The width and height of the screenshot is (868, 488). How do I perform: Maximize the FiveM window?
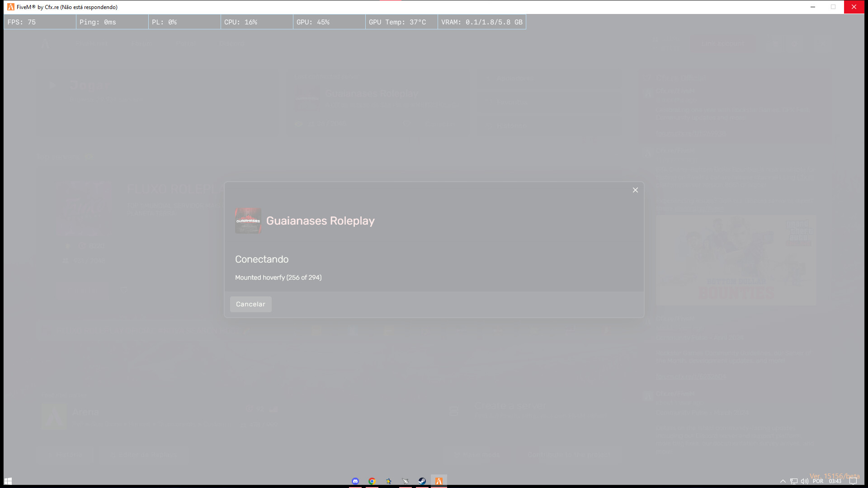tap(833, 7)
